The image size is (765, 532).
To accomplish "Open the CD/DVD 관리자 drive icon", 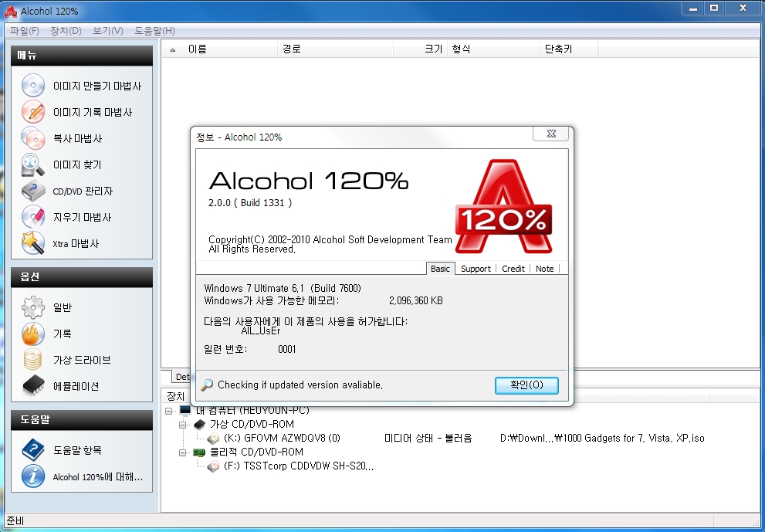I will [32, 191].
